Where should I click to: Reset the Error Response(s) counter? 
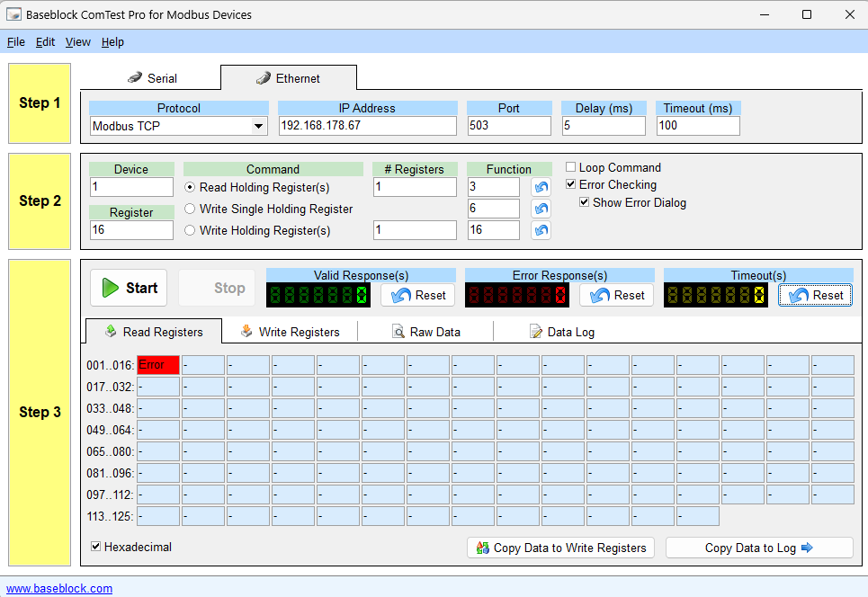[x=617, y=296]
